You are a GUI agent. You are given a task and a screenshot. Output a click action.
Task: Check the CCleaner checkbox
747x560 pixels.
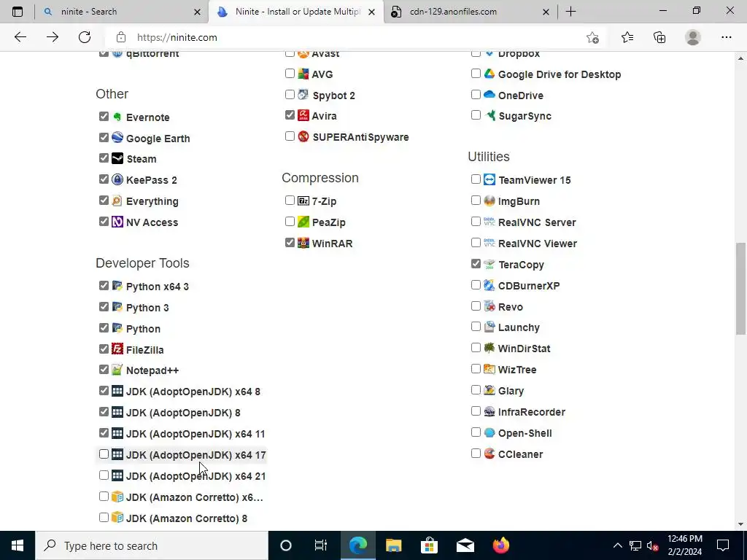coord(476,453)
